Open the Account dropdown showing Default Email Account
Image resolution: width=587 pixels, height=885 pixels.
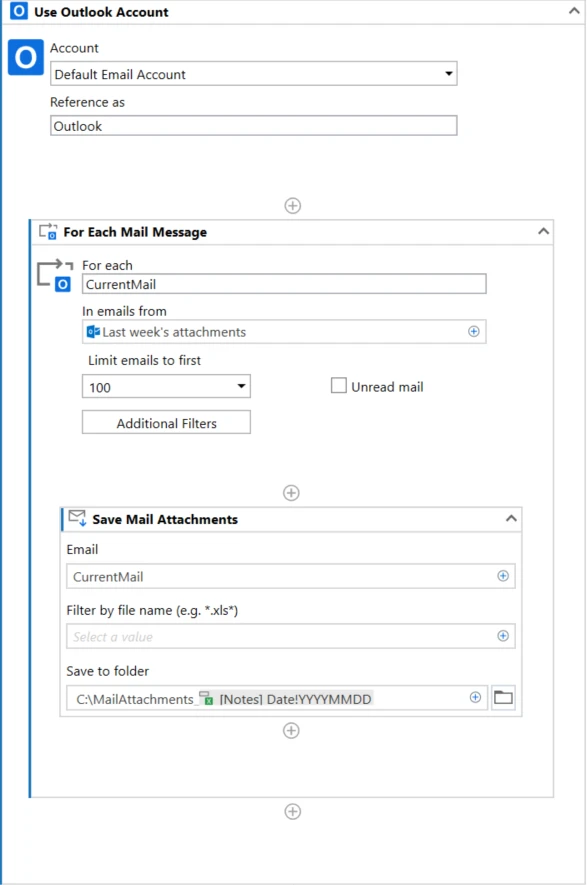(253, 74)
